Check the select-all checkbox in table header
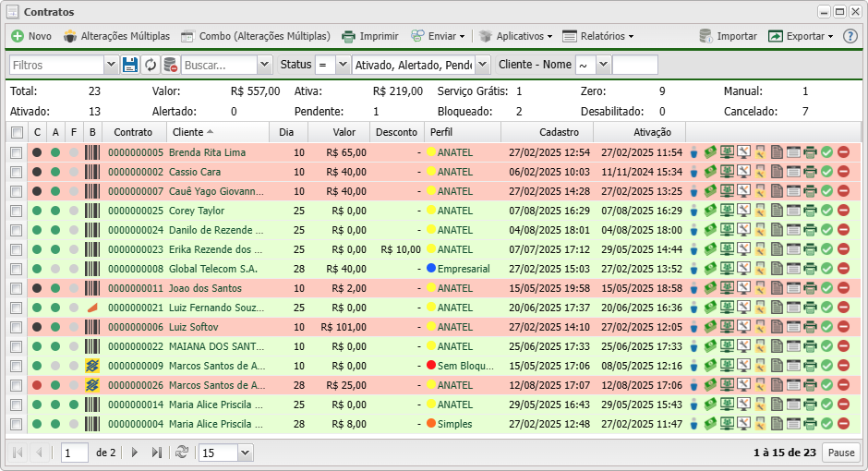Screen dimensions: 868x471 tap(16, 132)
